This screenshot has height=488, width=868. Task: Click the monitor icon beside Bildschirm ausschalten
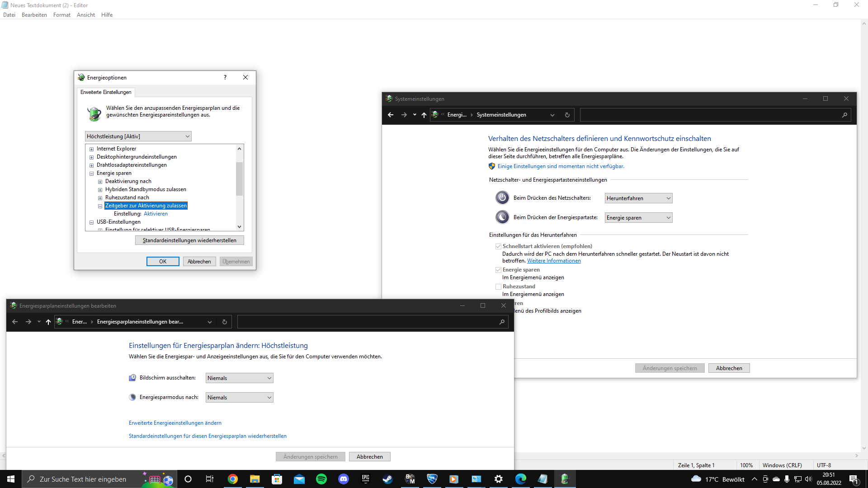click(x=132, y=377)
